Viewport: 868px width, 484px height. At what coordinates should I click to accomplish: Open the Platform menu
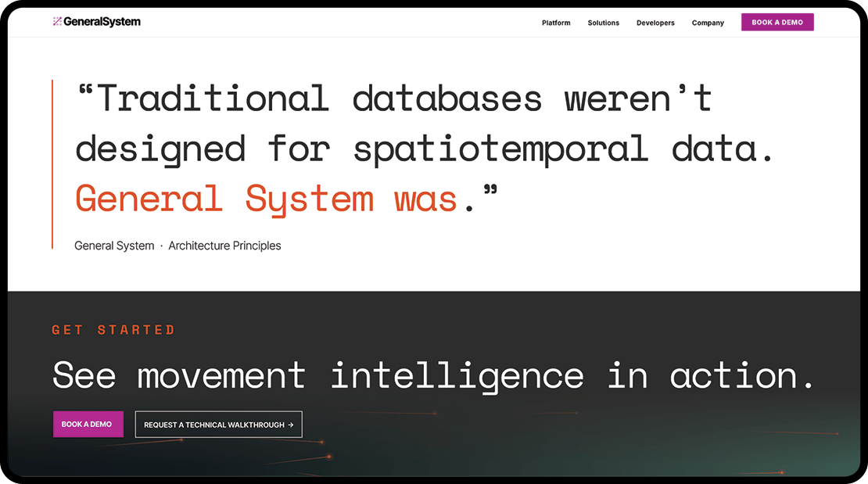556,23
